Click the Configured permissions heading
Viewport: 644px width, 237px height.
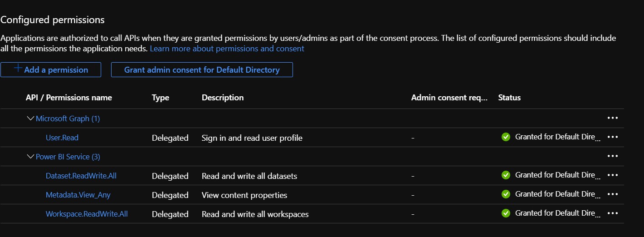click(53, 20)
